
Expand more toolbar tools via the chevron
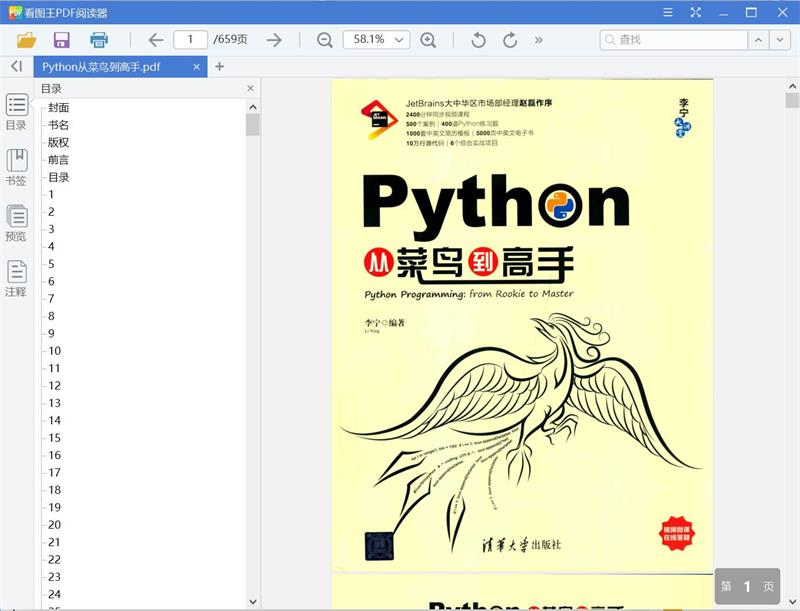pos(536,38)
